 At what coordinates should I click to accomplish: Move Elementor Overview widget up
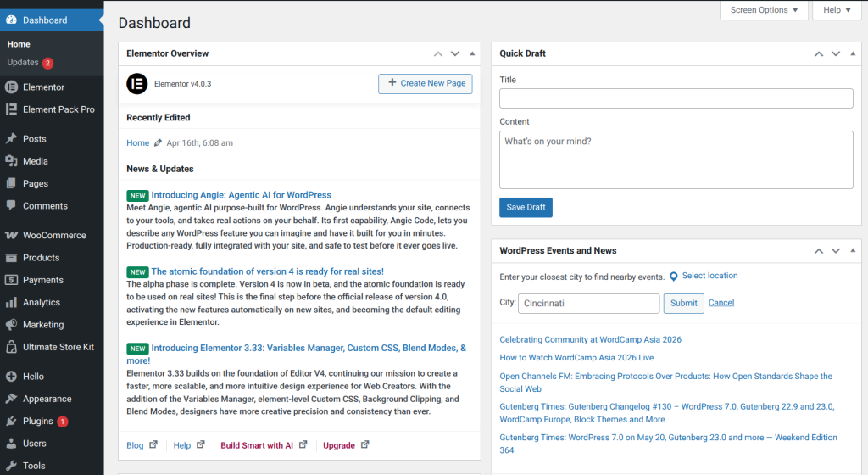[x=438, y=53]
